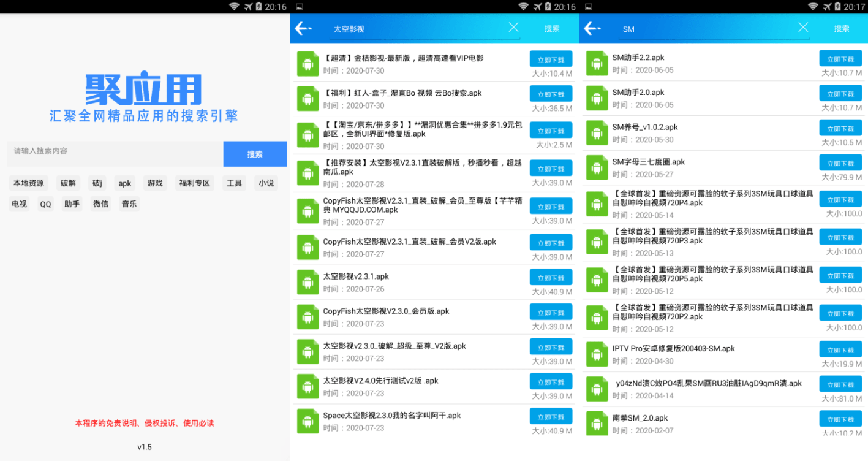
Task: Select the 福利专区 category tag
Action: tap(194, 182)
